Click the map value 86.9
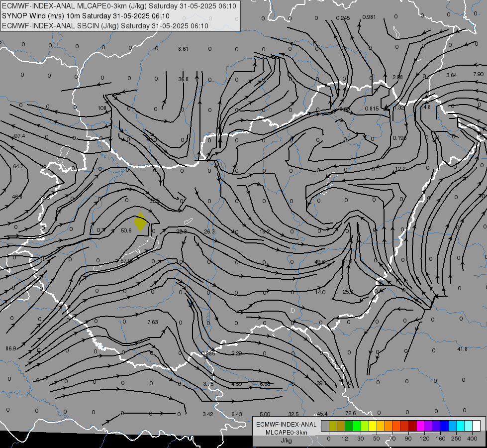Image resolution: width=487 pixels, height=448 pixels. tap(10, 348)
